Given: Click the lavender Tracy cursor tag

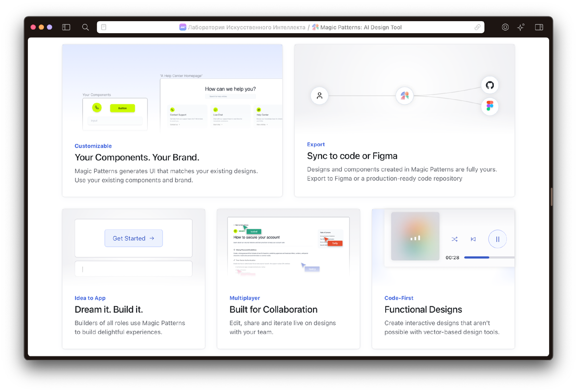Looking at the screenshot, I should click(313, 269).
